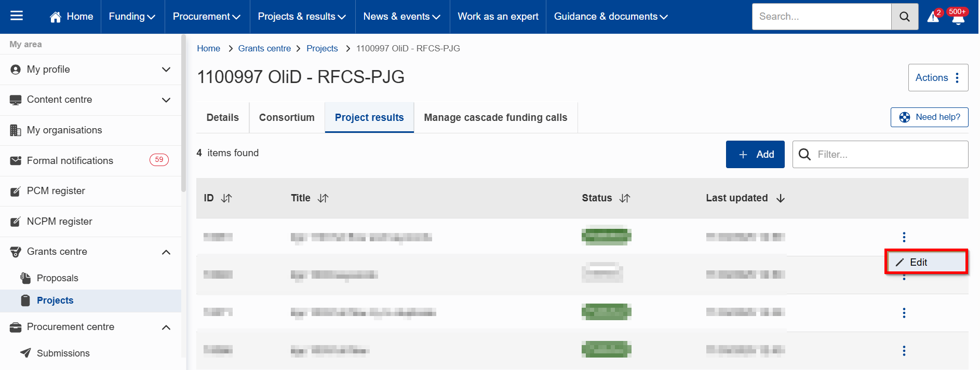The width and height of the screenshot is (980, 370).
Task: Click the Need help lifebuoy icon
Action: [x=905, y=117]
